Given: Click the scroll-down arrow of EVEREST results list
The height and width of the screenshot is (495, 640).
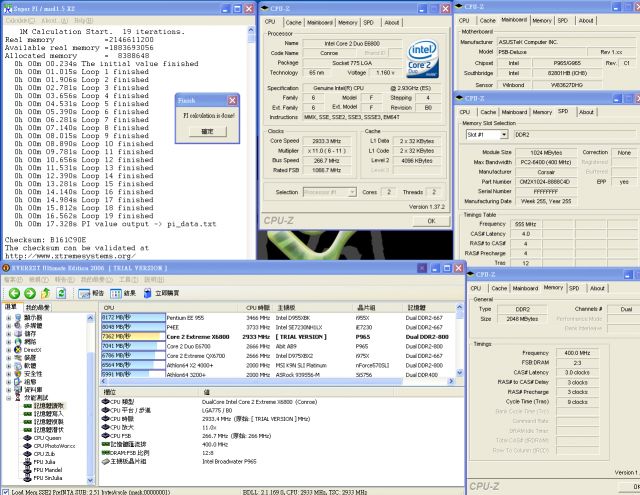Looking at the screenshot, I should [x=460, y=373].
